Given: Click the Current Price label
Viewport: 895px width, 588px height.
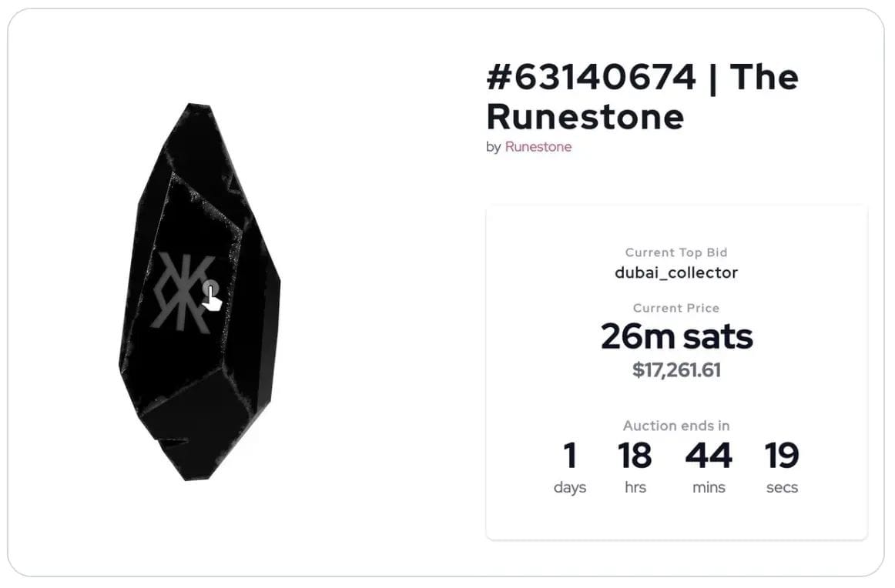Looking at the screenshot, I should (676, 308).
